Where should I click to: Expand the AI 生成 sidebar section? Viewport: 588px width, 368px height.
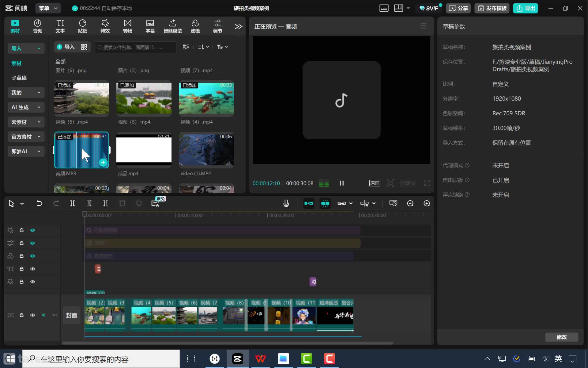coord(26,107)
